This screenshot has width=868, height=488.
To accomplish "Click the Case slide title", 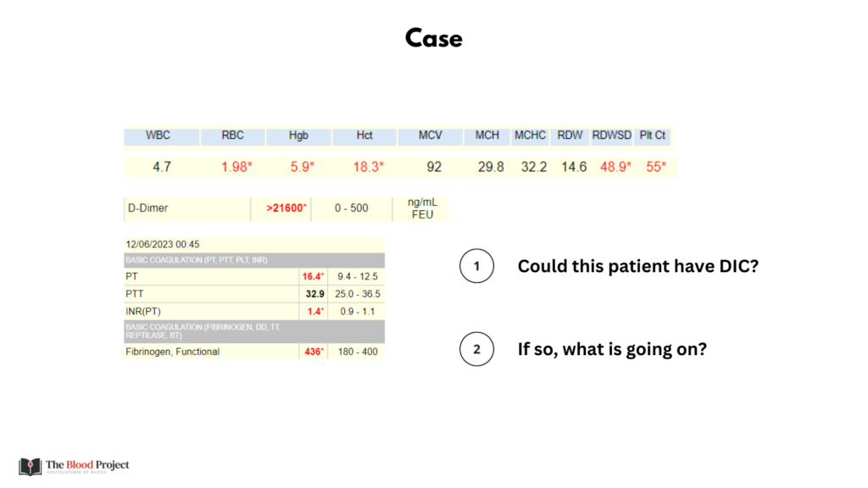I will coord(433,38).
